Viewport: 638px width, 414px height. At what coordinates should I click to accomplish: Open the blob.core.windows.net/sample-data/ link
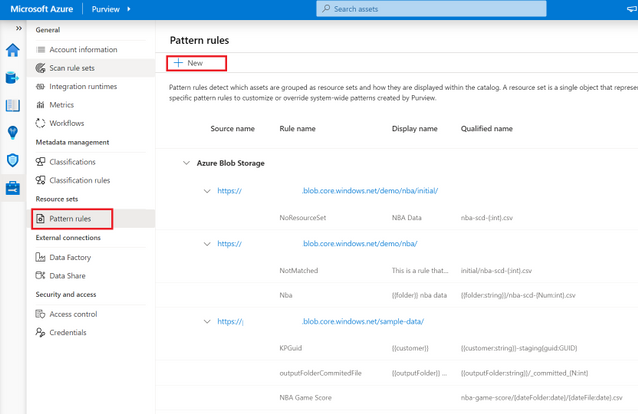coord(321,321)
